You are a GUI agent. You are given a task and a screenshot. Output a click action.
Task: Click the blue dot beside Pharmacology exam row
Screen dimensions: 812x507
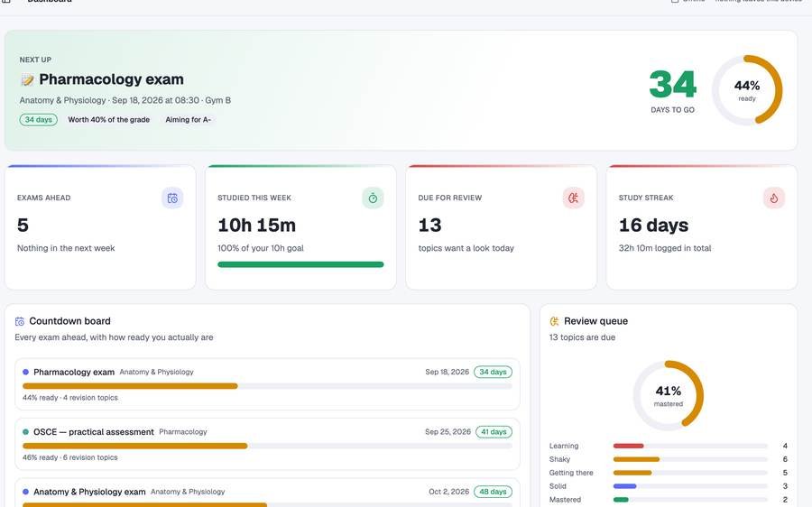pyautogui.click(x=26, y=372)
